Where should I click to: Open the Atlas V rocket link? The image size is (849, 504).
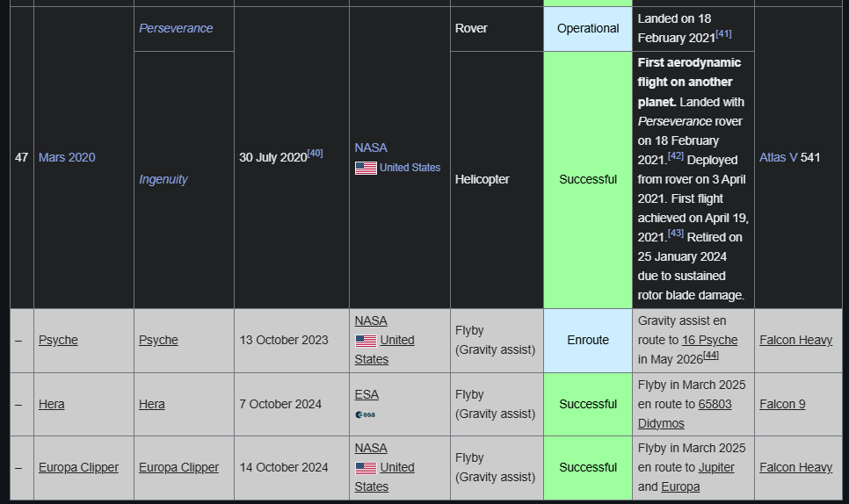pyautogui.click(x=778, y=157)
